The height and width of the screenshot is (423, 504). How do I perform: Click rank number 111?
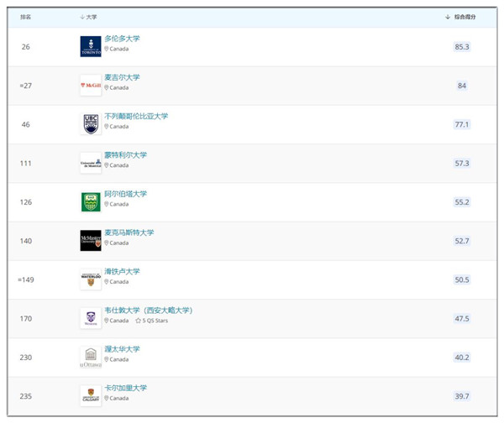click(26, 164)
